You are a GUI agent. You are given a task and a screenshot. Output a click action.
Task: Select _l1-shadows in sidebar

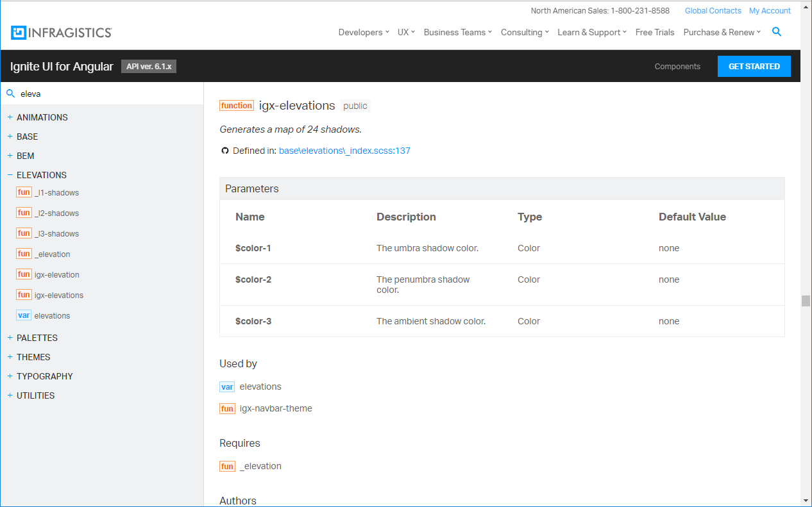pyautogui.click(x=56, y=193)
